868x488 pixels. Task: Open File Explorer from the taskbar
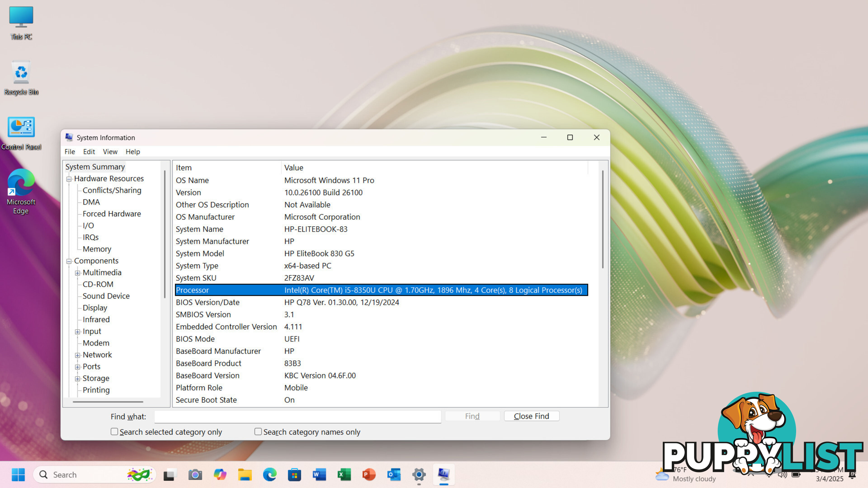(x=245, y=474)
